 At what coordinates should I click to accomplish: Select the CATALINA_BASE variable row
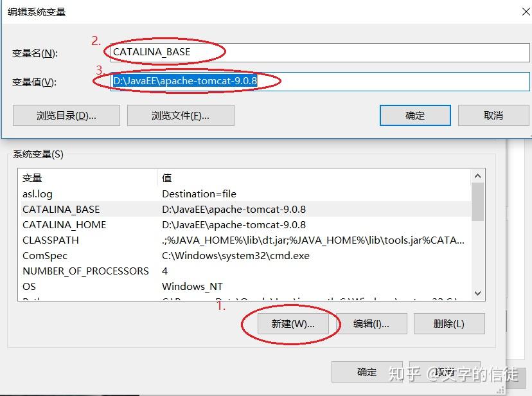click(x=193, y=209)
